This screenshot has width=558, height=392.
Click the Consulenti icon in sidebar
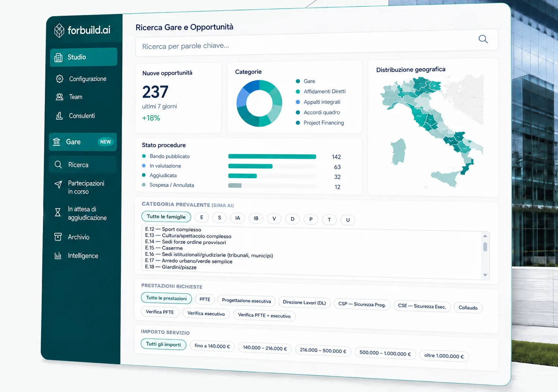pos(59,116)
